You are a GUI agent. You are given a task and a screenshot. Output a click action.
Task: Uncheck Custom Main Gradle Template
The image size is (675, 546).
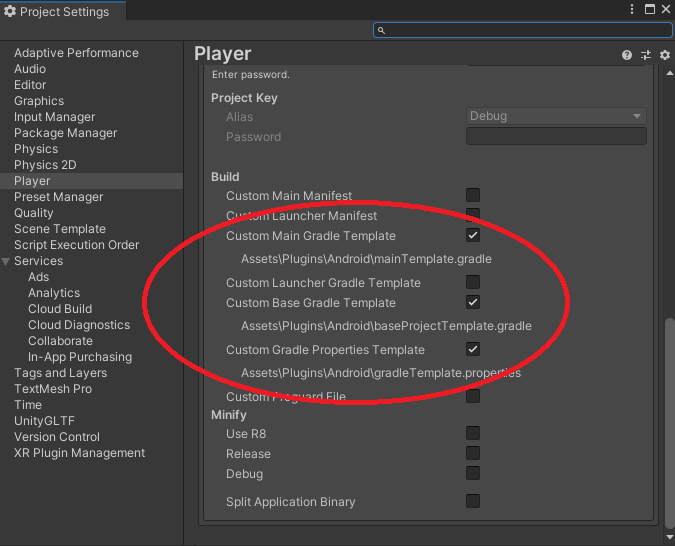473,235
